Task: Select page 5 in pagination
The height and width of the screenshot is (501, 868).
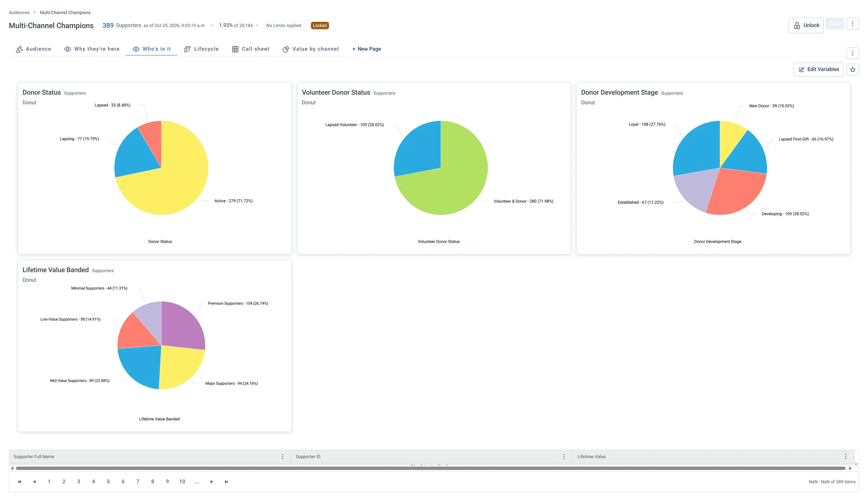Action: pyautogui.click(x=108, y=481)
